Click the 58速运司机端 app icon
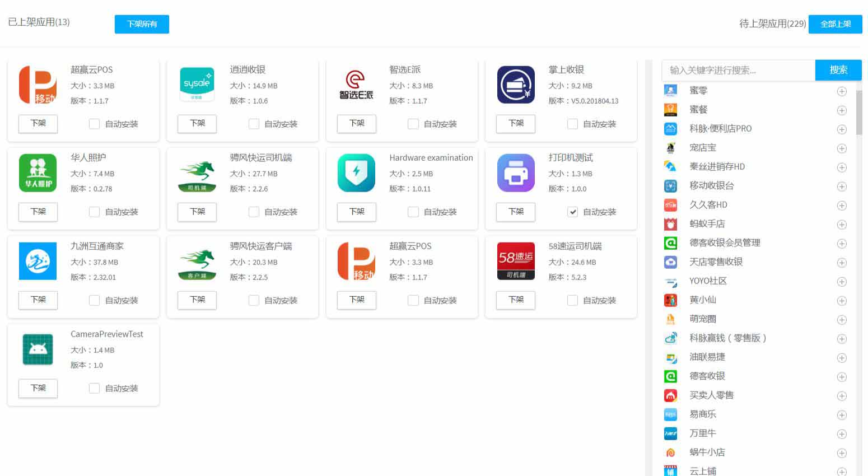 coord(515,261)
